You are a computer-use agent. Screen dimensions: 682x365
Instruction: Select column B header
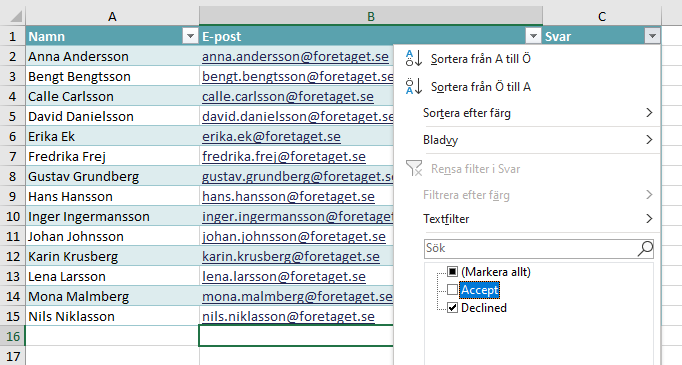tap(371, 17)
